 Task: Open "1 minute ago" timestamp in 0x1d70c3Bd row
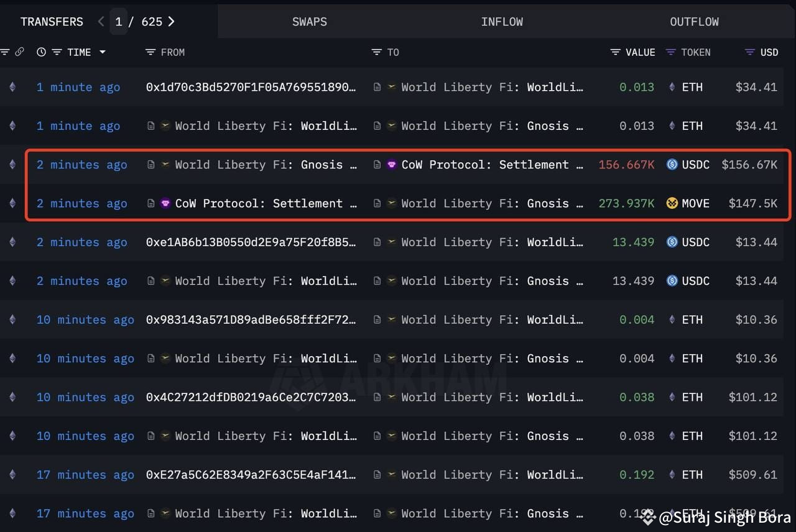click(78, 87)
